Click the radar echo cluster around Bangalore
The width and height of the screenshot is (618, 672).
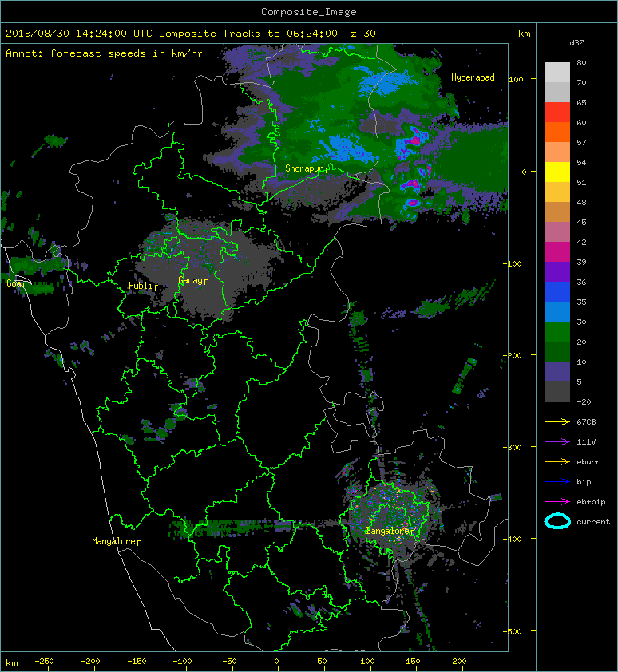[390, 519]
